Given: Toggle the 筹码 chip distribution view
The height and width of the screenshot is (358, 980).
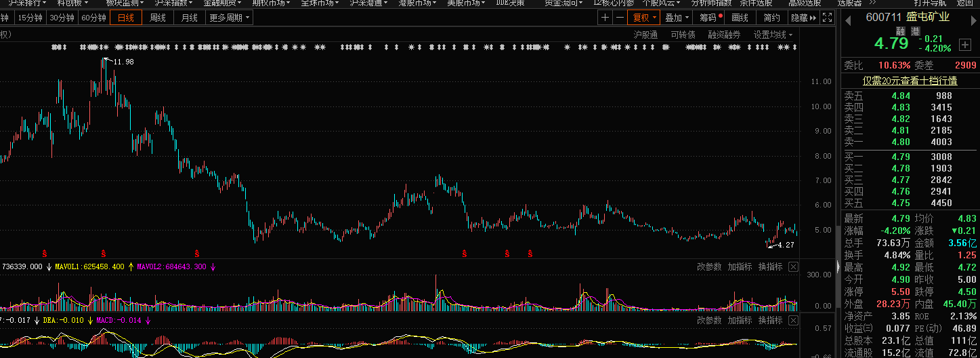Looking at the screenshot, I should click(x=710, y=18).
